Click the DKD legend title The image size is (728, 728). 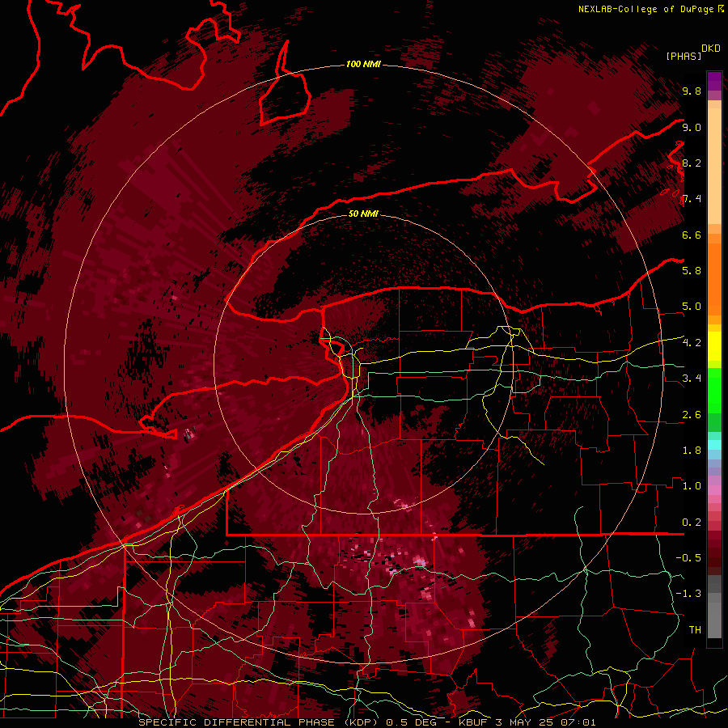[x=711, y=49]
